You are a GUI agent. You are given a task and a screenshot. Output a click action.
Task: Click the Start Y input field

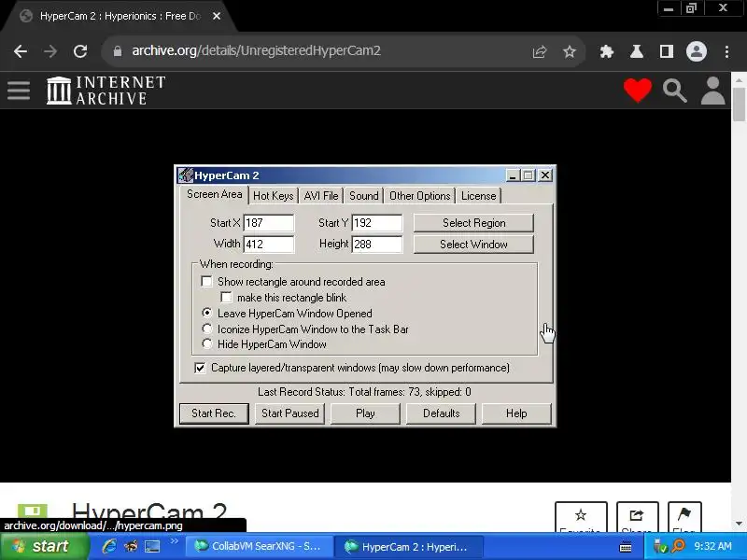click(377, 223)
